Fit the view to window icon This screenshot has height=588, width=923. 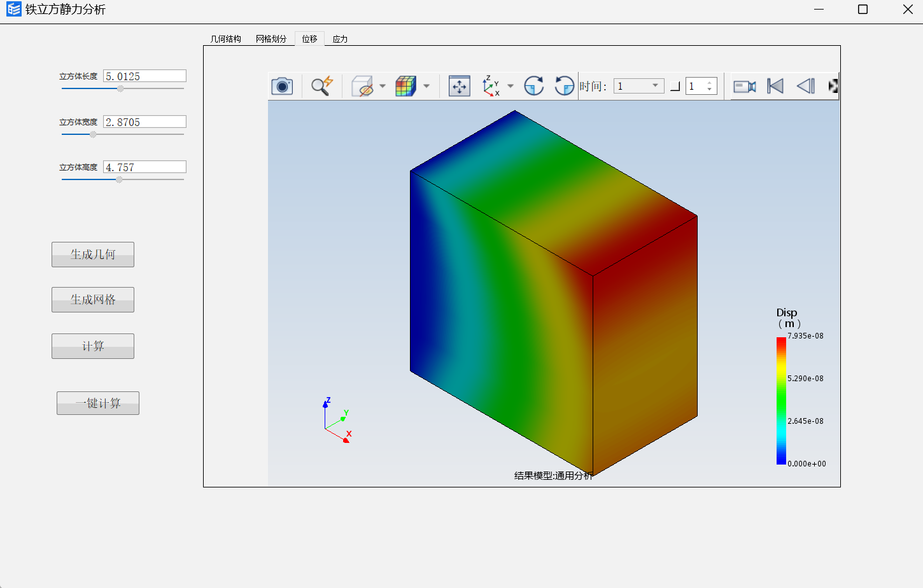click(x=459, y=86)
